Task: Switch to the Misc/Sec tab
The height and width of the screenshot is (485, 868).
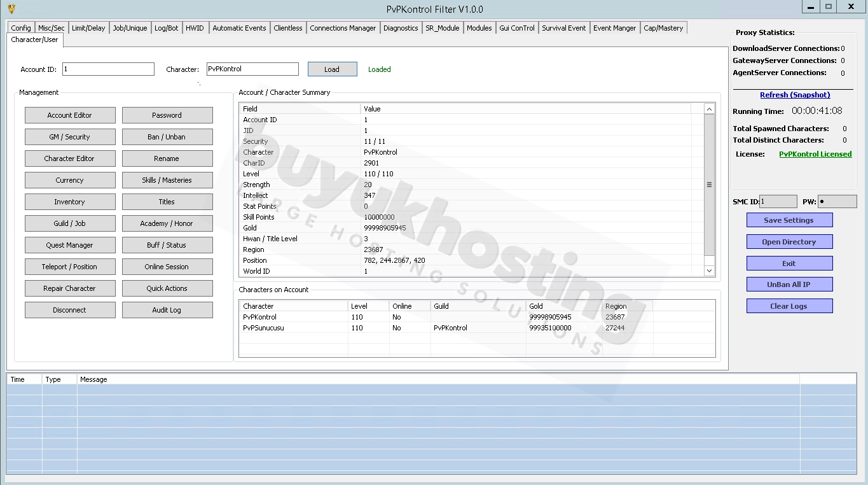Action: (x=51, y=28)
